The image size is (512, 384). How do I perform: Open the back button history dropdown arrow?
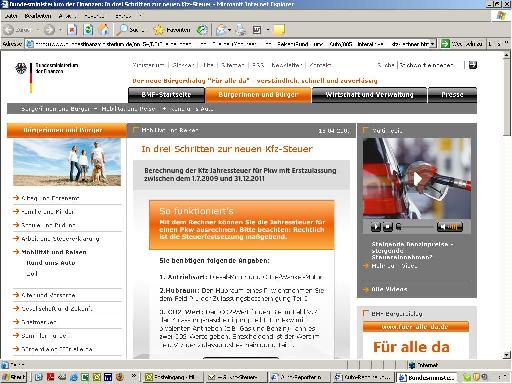(38, 30)
